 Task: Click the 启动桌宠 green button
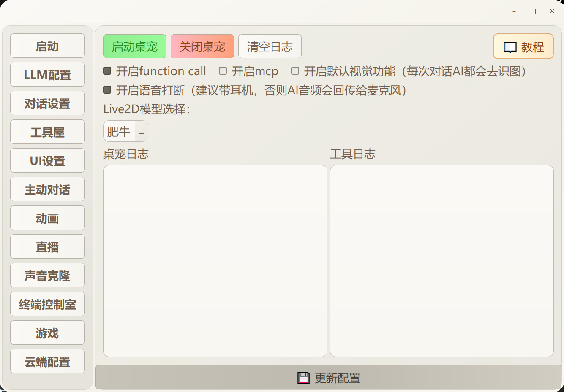tap(134, 46)
